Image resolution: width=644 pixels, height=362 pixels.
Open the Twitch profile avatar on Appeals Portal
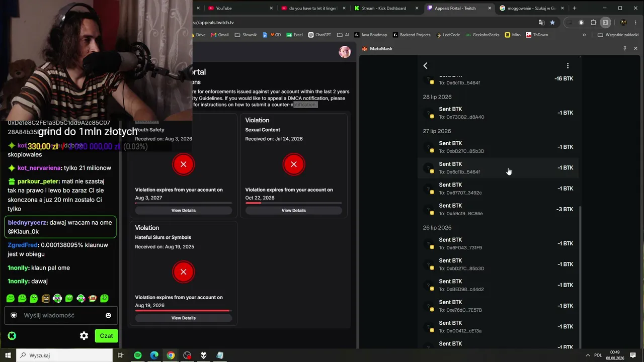(x=345, y=52)
